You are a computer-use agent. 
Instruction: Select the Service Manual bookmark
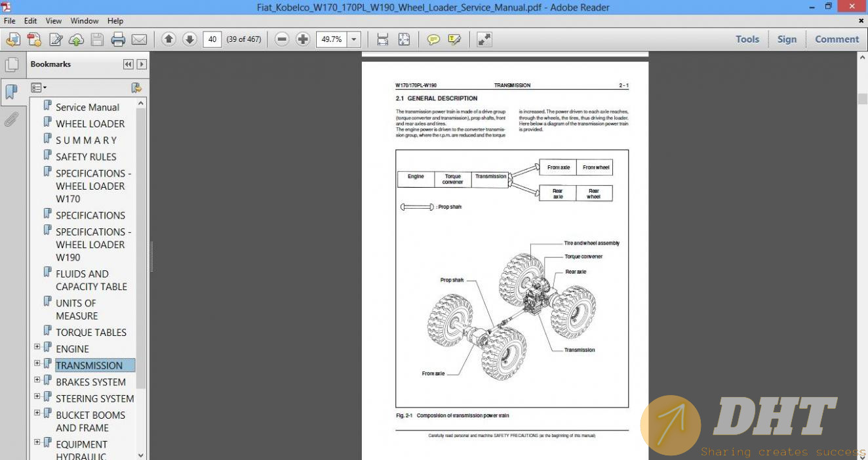pos(87,107)
